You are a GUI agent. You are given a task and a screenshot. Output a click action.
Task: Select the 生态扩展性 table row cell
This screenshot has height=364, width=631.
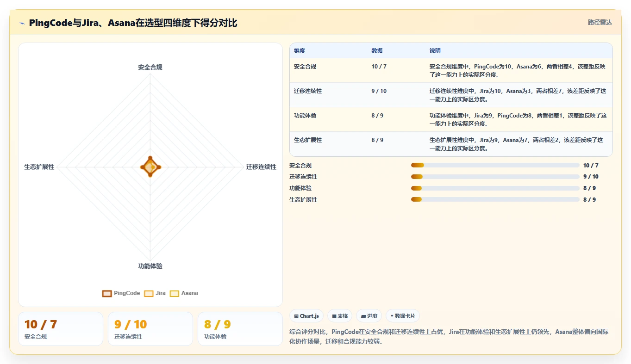(308, 140)
